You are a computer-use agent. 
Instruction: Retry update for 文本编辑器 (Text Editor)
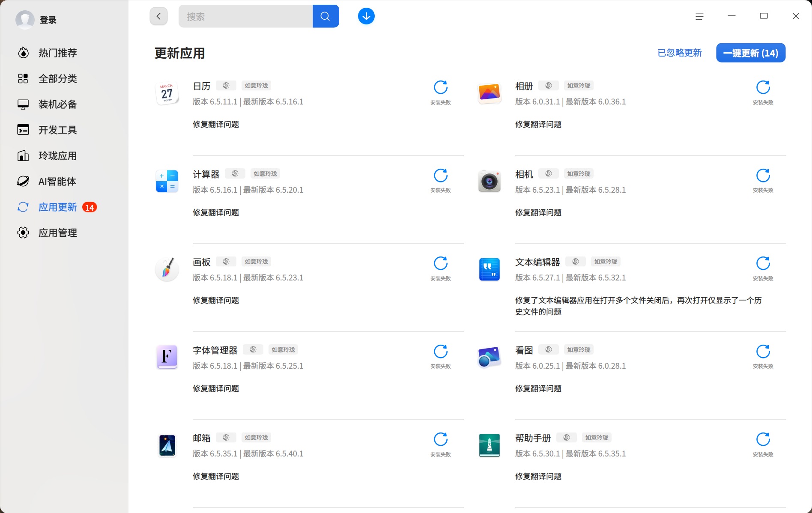click(763, 263)
